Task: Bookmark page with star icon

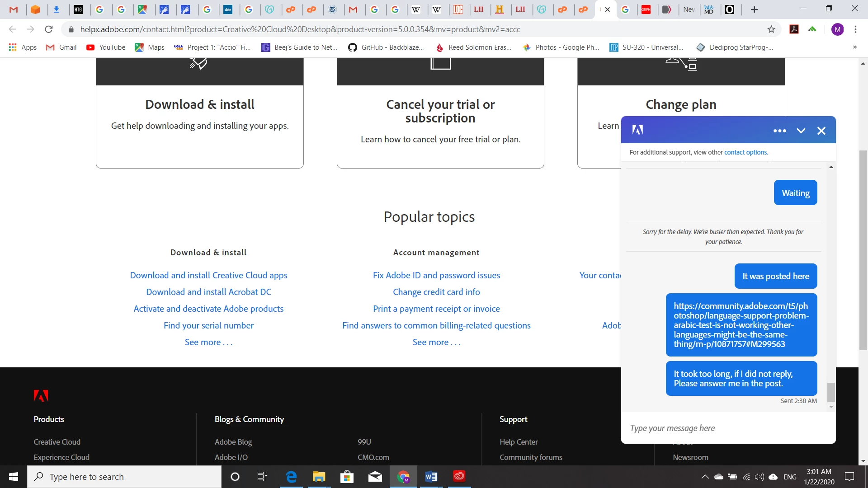Action: coord(771,29)
